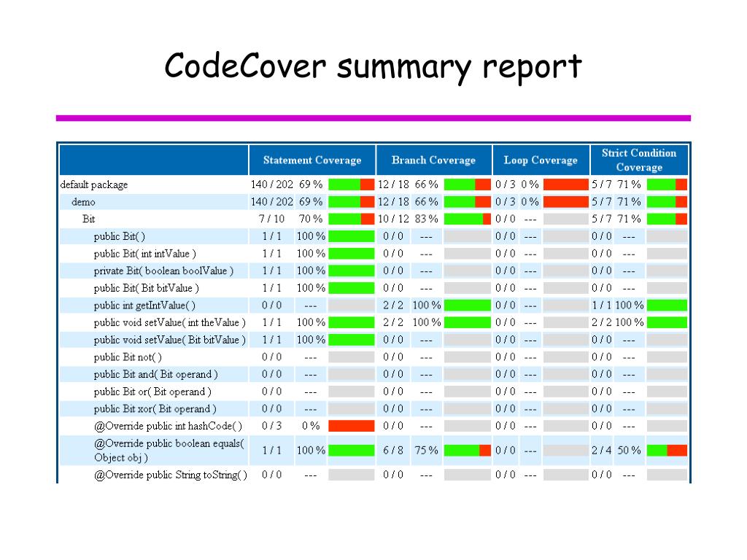This screenshot has height=560, width=747.
Task: Click '2 / 4' strict condition value in equals row
Action: tap(602, 451)
